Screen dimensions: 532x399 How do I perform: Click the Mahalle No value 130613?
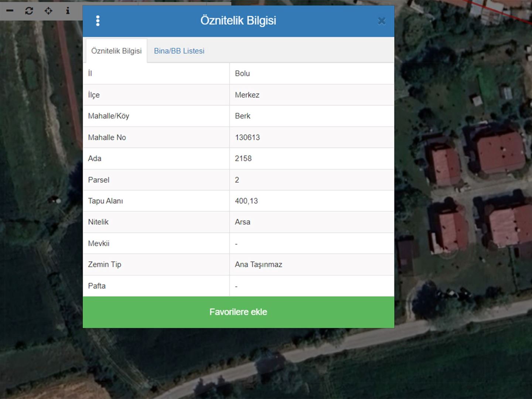[247, 137]
